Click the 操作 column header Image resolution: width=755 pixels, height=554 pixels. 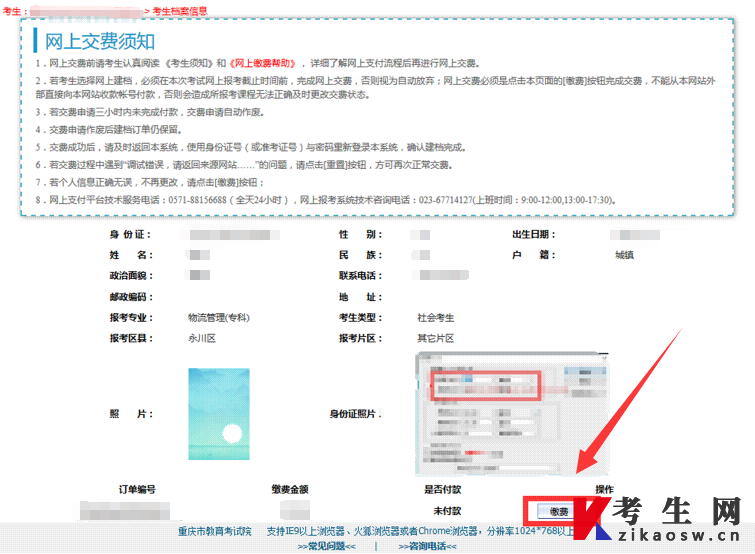click(604, 489)
